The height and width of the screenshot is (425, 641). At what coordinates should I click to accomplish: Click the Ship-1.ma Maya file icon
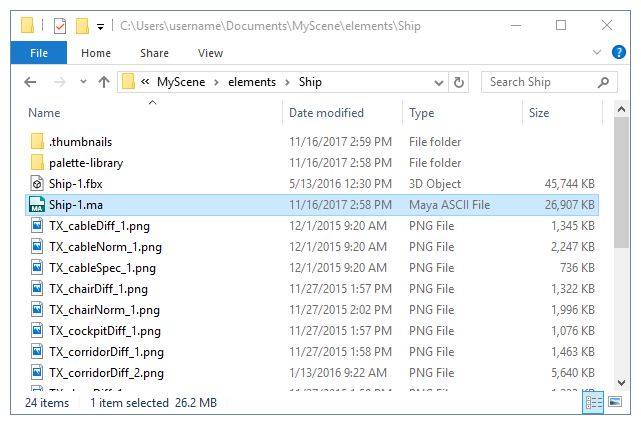(x=37, y=205)
